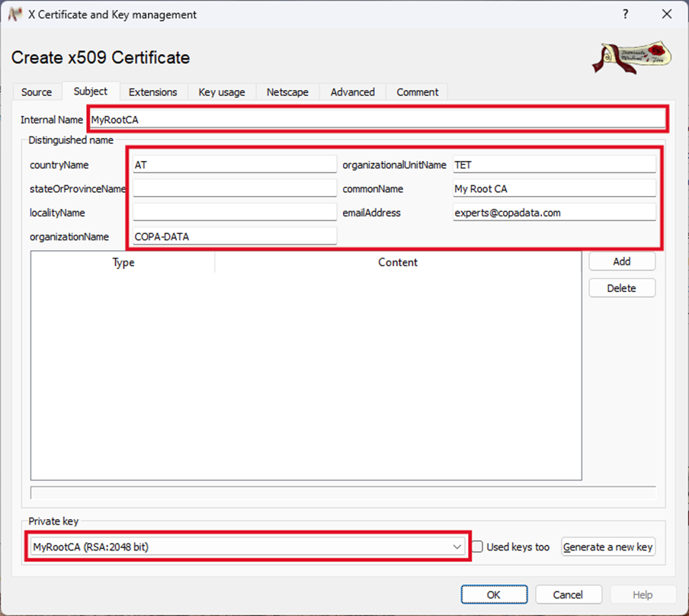Go to the Netscape tab
The image size is (689, 616).
(x=287, y=92)
